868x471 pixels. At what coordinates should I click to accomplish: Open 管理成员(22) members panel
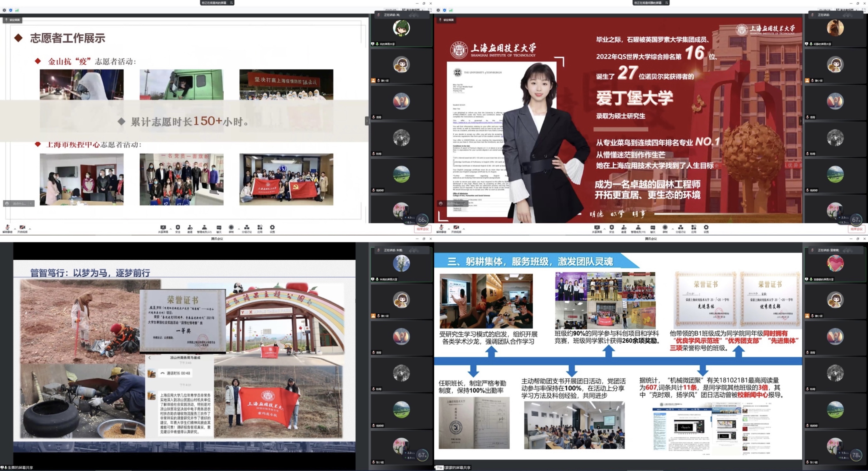[204, 228]
